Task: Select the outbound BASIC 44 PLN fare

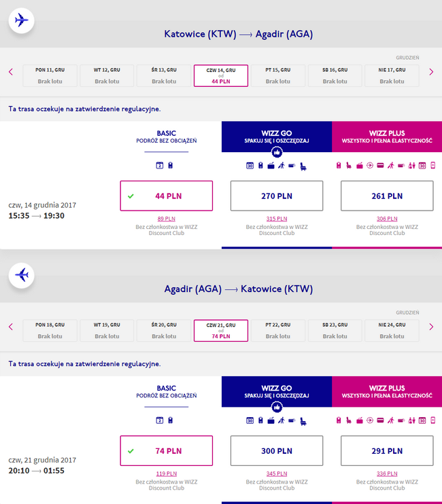Action: pos(167,196)
